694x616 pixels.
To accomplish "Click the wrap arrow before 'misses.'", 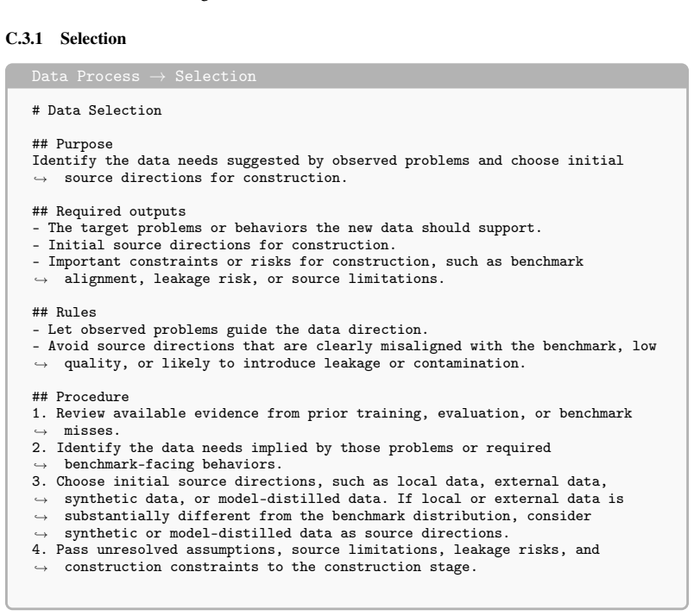I will coord(41,432).
